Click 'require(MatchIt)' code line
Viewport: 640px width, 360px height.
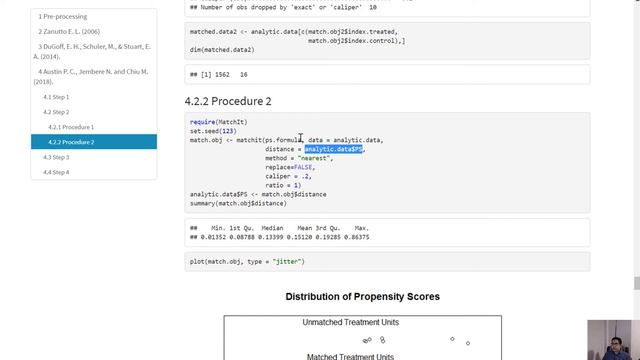pos(218,122)
